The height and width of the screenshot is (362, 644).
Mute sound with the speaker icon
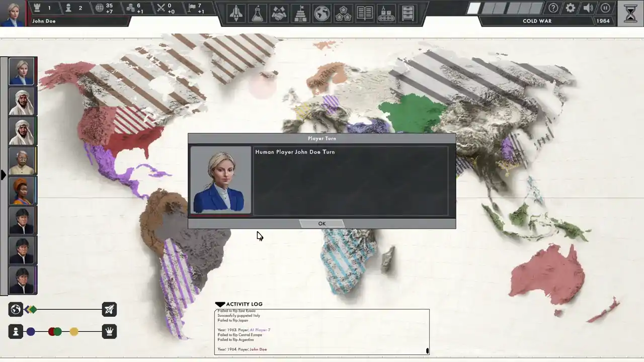coord(588,8)
